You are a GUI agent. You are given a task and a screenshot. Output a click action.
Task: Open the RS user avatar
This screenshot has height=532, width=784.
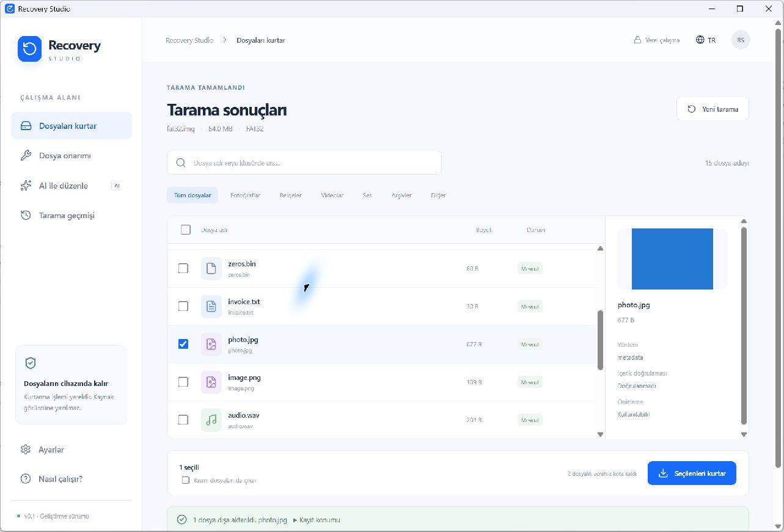(741, 40)
